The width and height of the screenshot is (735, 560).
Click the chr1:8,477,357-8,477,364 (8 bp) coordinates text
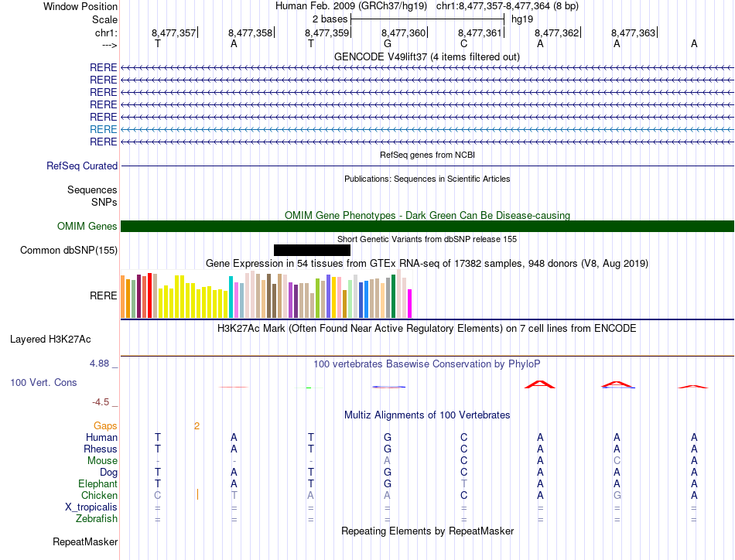[x=508, y=6]
